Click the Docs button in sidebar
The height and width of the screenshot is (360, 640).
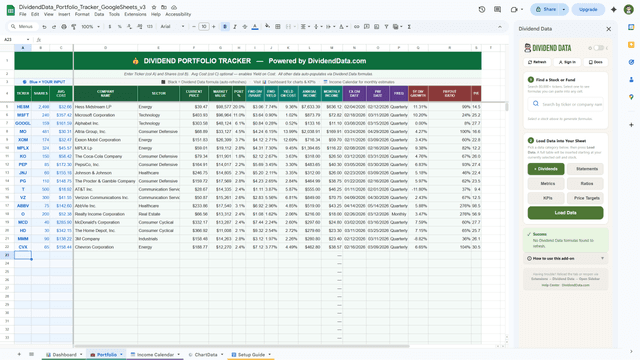(x=596, y=62)
